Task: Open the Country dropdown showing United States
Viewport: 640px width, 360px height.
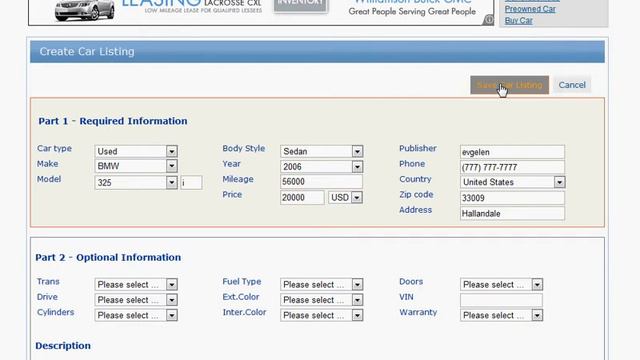Action: tap(512, 182)
